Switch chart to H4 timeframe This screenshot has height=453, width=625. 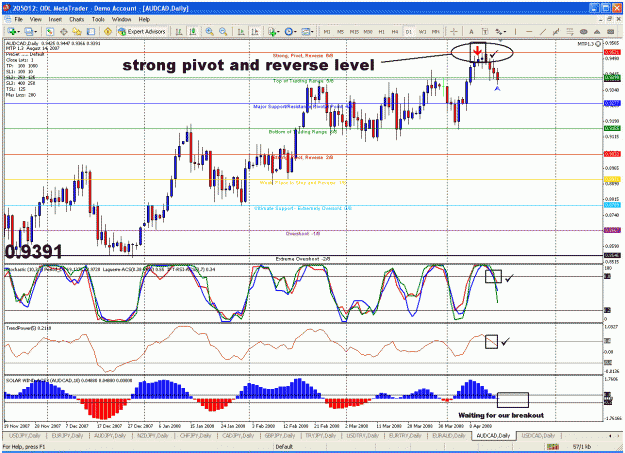click(395, 32)
